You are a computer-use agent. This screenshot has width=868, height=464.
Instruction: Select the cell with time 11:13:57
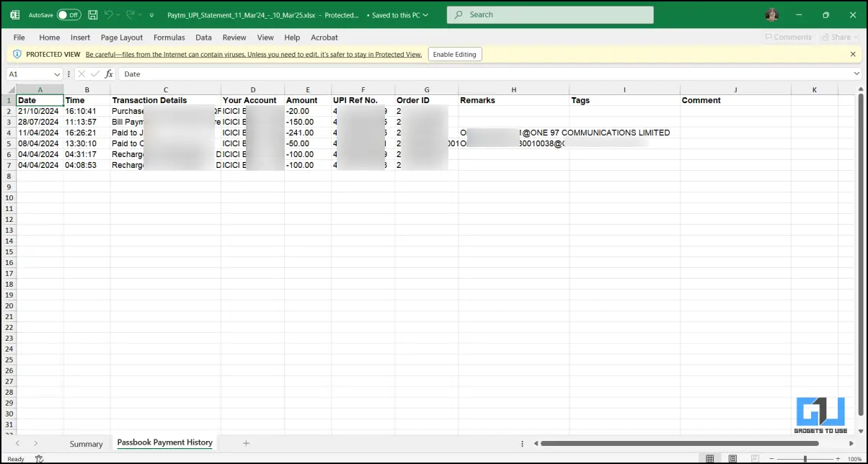(x=87, y=122)
